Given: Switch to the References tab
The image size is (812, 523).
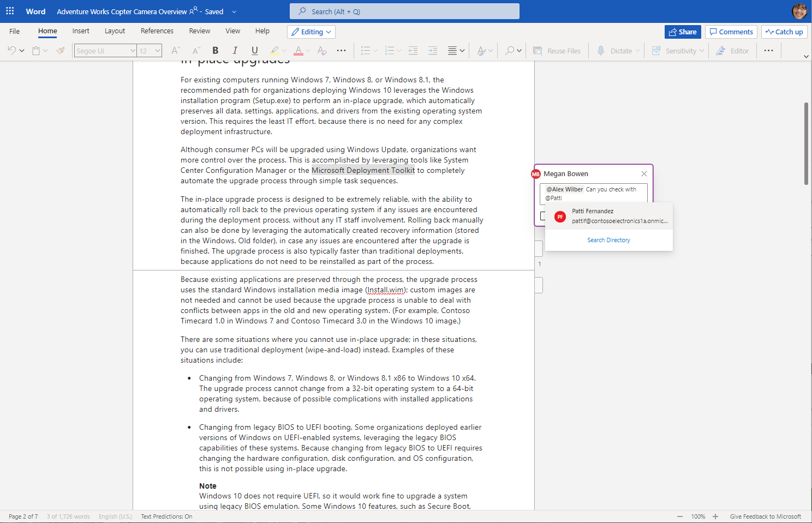Looking at the screenshot, I should tap(157, 31).
